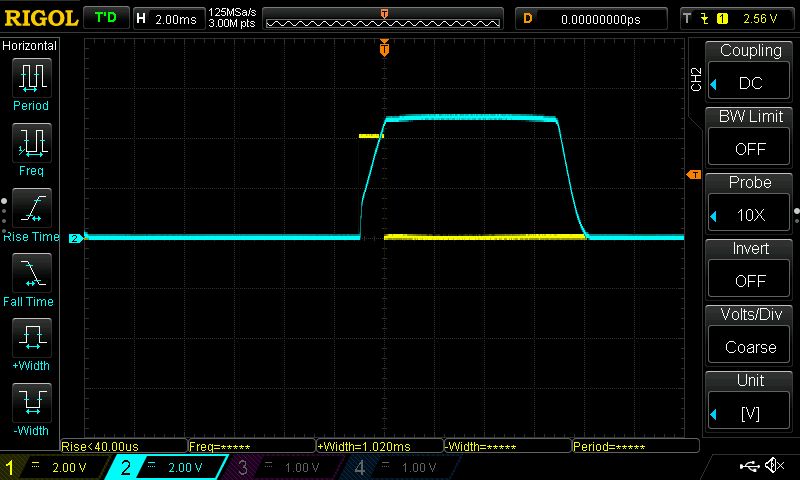Click the -Width=***** measurement result
This screenshot has height=480, width=800.
coord(508,446)
